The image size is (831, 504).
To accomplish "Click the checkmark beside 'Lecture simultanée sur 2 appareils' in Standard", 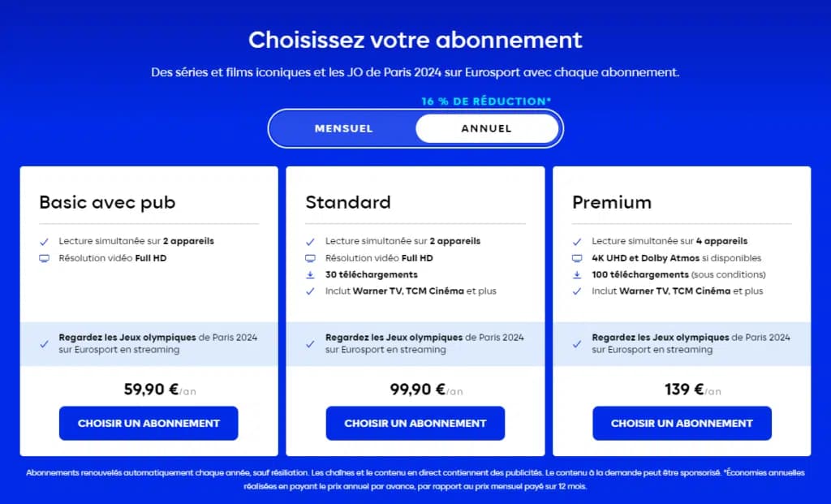I will click(x=311, y=241).
